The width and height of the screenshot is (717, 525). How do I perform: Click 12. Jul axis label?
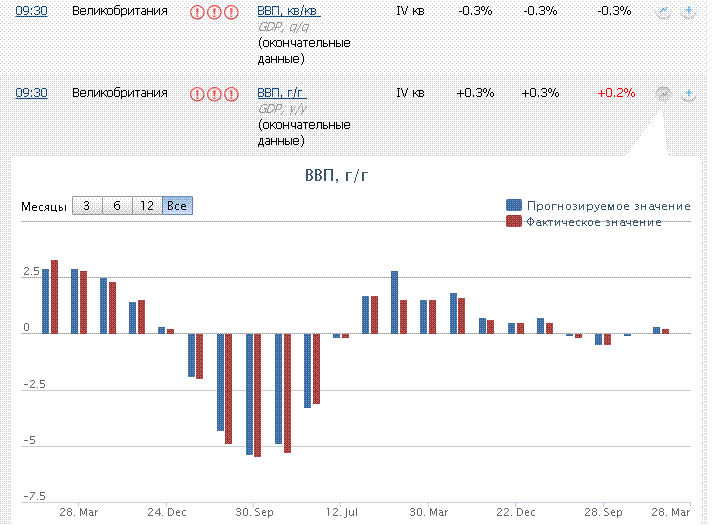point(342,513)
